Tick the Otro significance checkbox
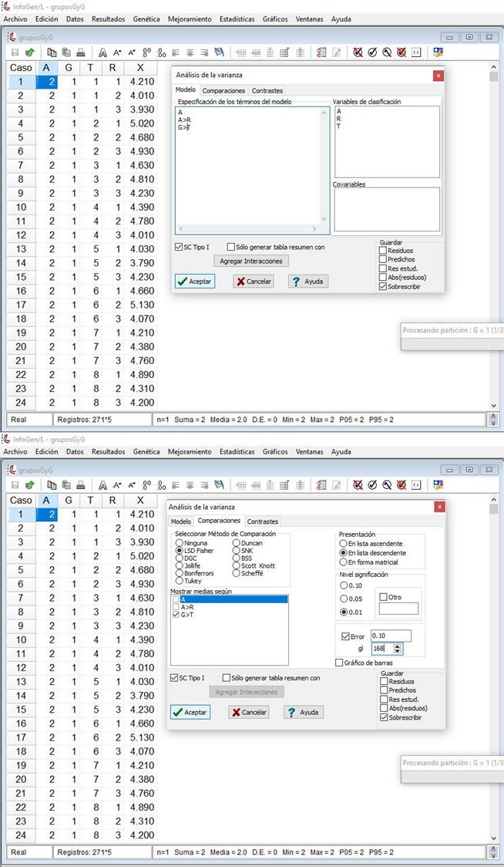Image resolution: width=504 pixels, height=867 pixels. click(383, 596)
